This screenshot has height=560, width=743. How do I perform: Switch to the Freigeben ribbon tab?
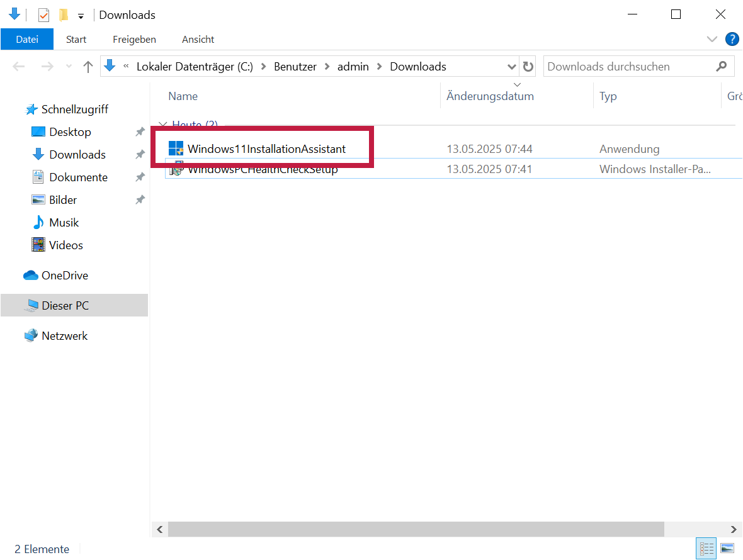click(x=134, y=39)
